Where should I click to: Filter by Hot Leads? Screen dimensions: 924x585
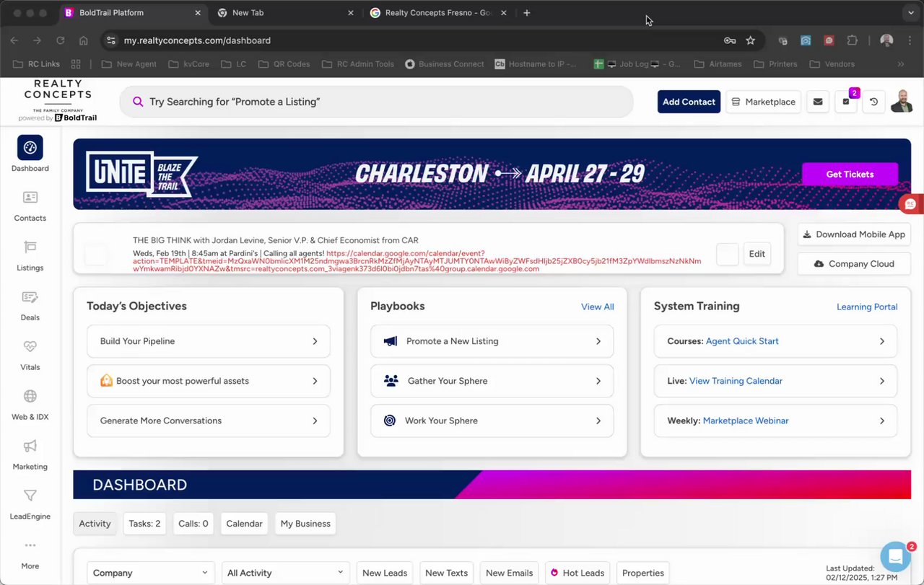[x=577, y=573]
